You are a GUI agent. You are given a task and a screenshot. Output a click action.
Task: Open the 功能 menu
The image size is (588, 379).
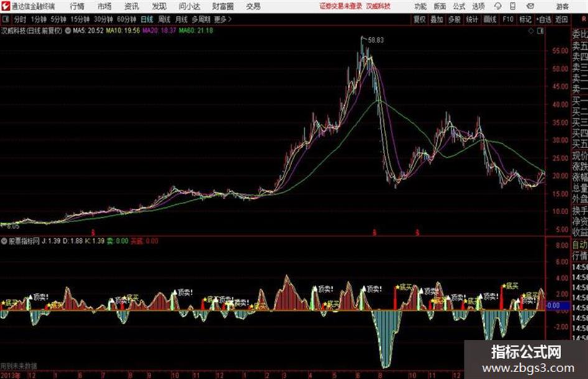pyautogui.click(x=421, y=6)
